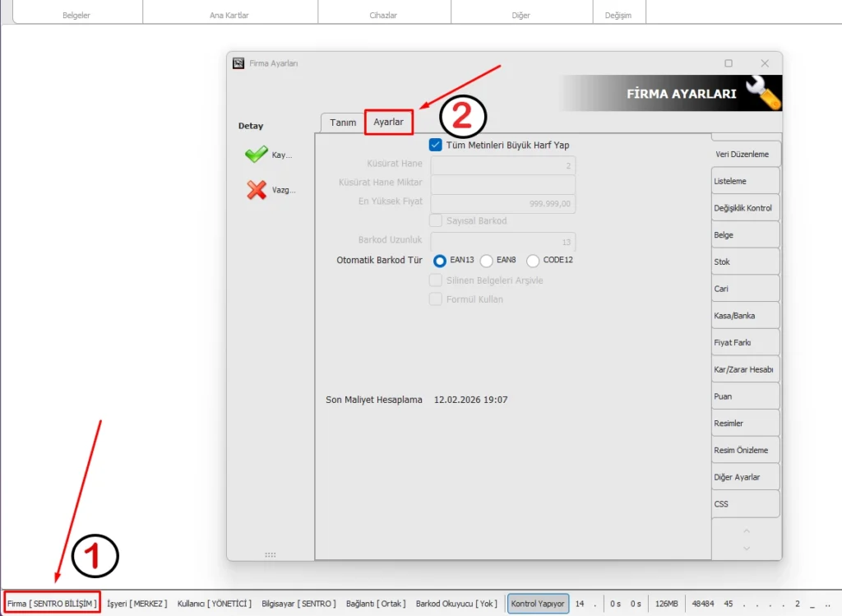Click the Küsürat Hane input field
Screen dimensions: 842x616
[x=502, y=164]
